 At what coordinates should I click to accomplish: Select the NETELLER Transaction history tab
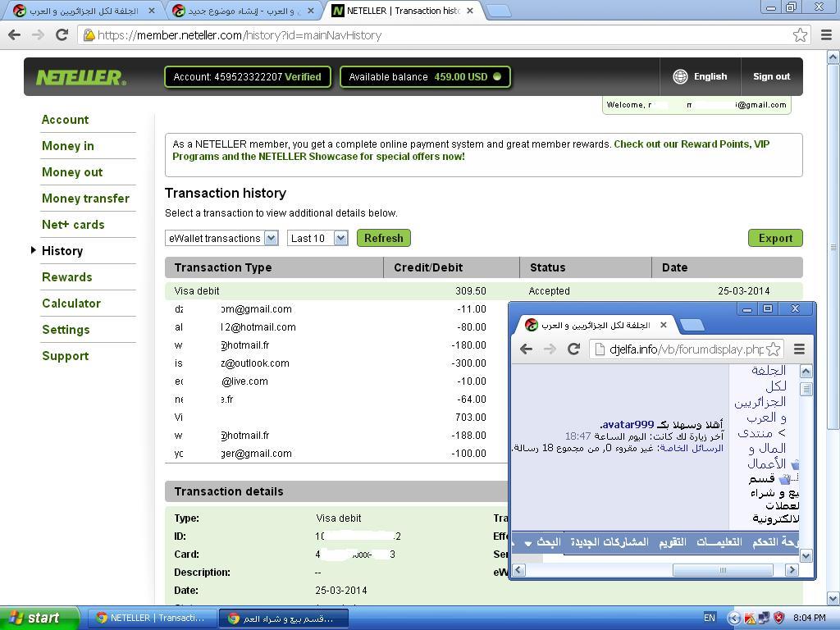(402, 11)
